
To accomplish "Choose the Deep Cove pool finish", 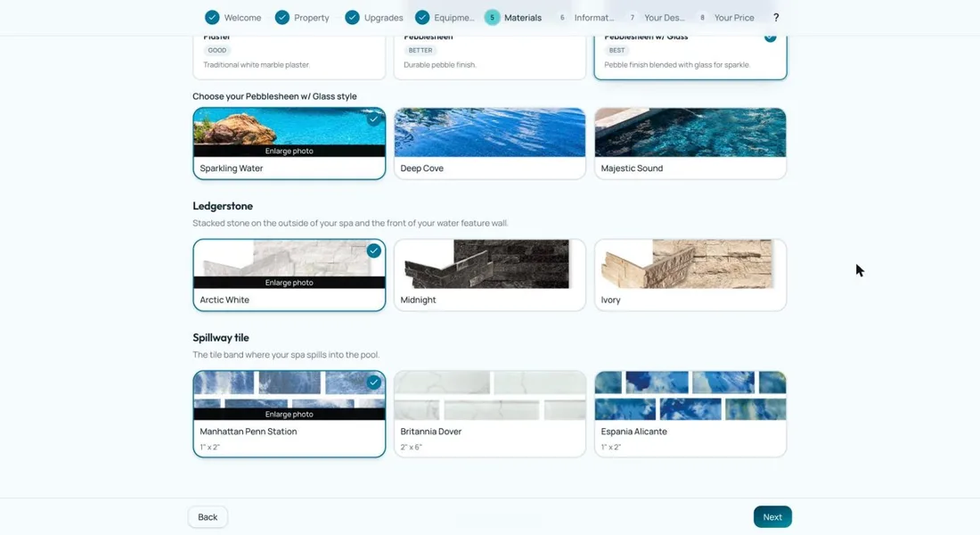I will pyautogui.click(x=490, y=144).
